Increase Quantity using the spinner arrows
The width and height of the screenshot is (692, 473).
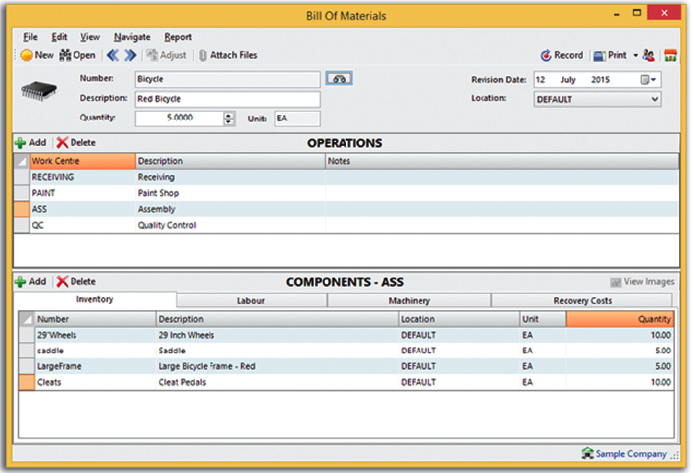(227, 115)
